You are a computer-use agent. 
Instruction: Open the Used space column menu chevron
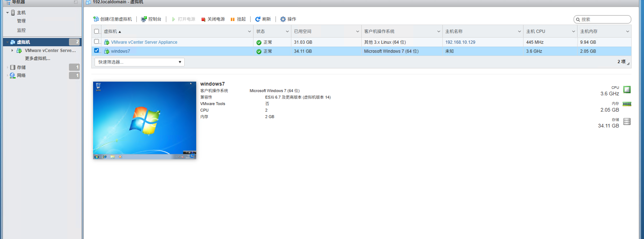click(x=358, y=31)
